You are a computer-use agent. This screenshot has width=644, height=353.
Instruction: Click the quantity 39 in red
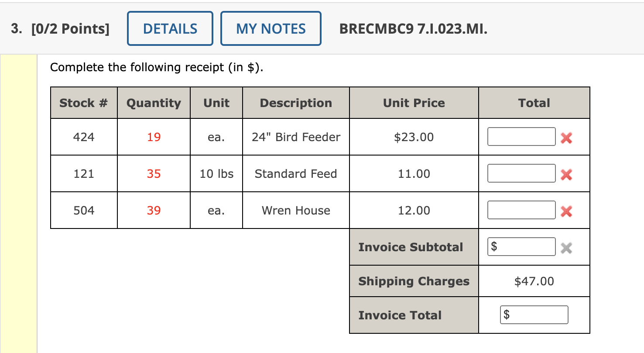click(154, 211)
